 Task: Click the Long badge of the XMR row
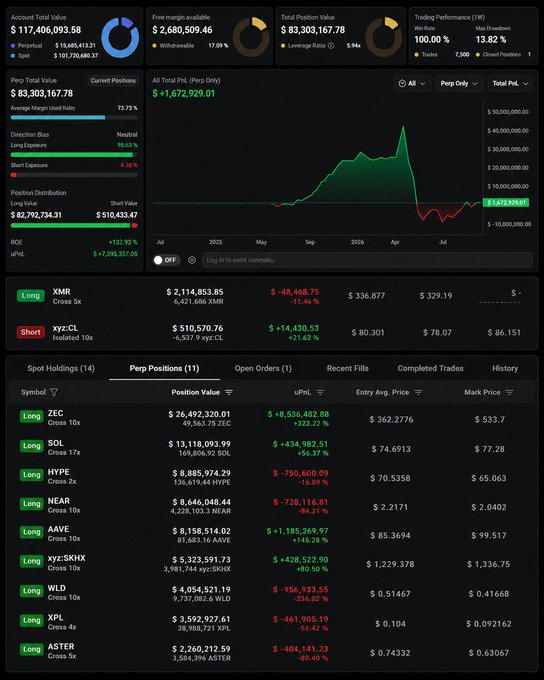[30, 296]
